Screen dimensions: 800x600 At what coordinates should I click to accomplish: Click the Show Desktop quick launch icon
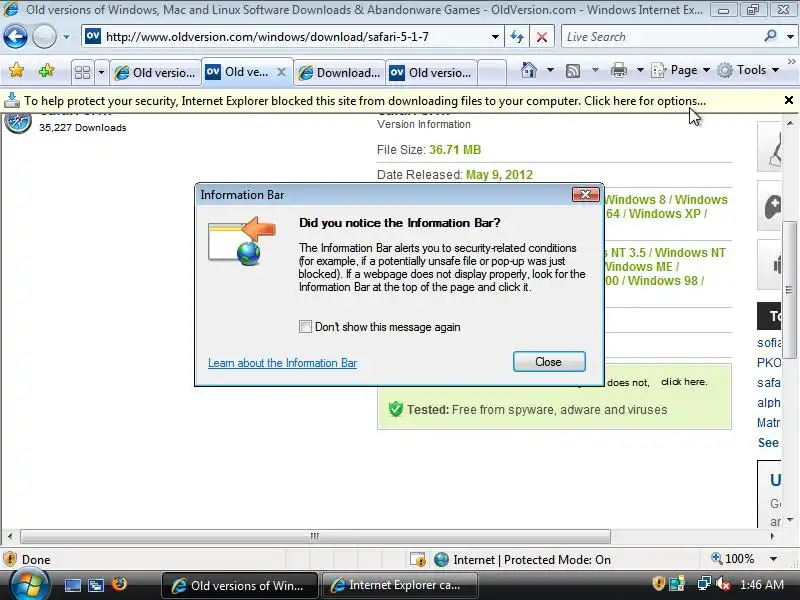[72, 585]
